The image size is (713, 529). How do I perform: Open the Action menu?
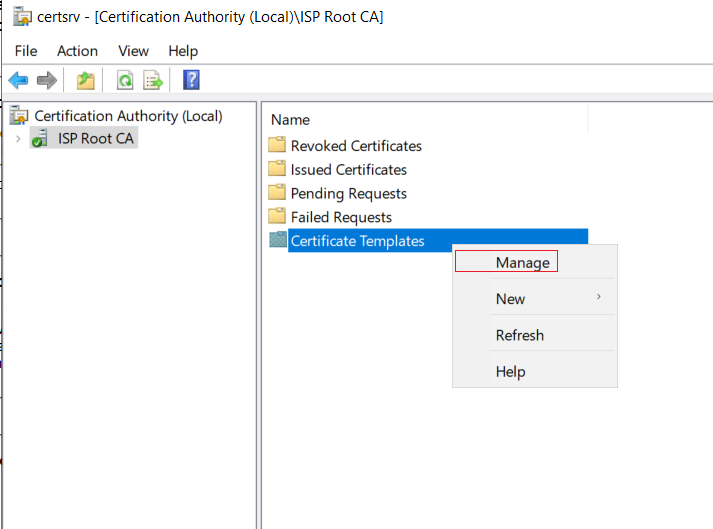pyautogui.click(x=77, y=51)
